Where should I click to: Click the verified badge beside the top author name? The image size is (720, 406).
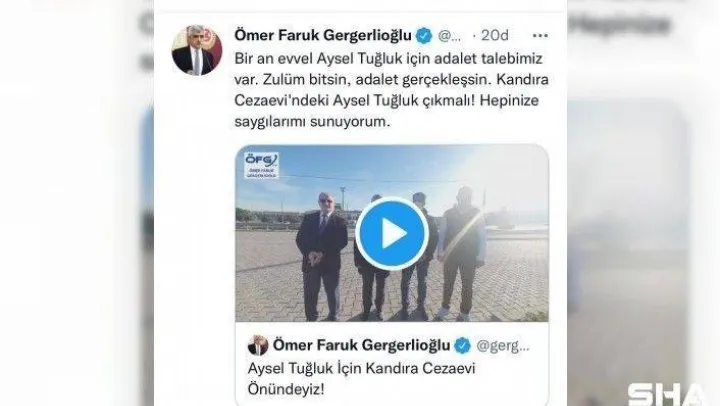[424, 35]
